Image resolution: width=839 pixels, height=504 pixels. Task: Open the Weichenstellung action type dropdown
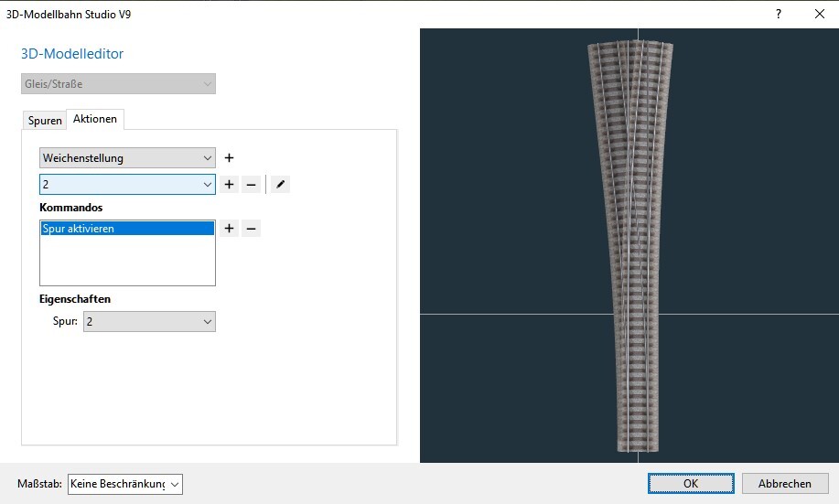127,158
